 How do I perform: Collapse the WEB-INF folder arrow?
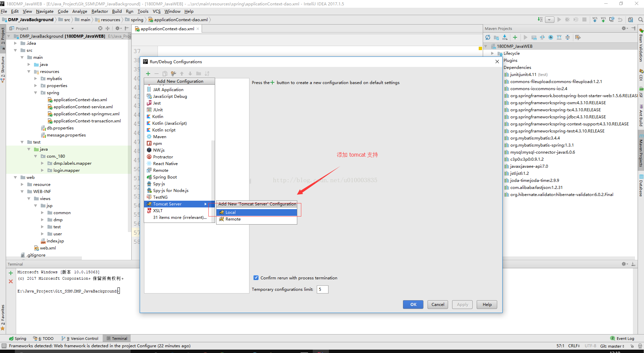22,191
